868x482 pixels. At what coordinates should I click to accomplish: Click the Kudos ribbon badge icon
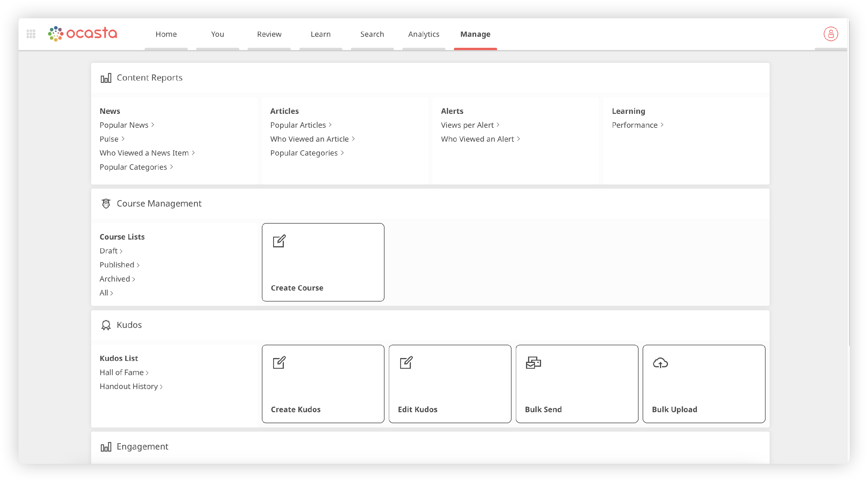click(x=106, y=325)
